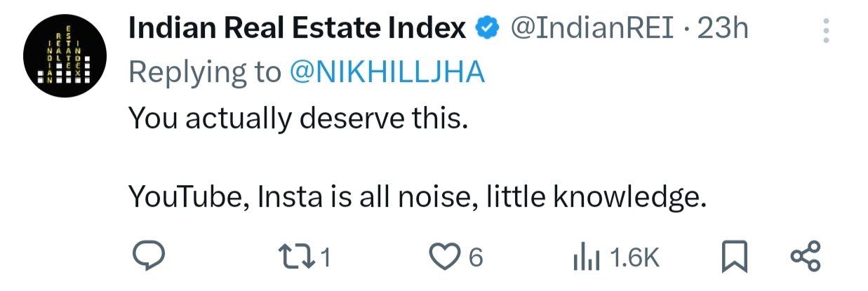The image size is (868, 291).
Task: Bookmark this tweet
Action: [736, 257]
